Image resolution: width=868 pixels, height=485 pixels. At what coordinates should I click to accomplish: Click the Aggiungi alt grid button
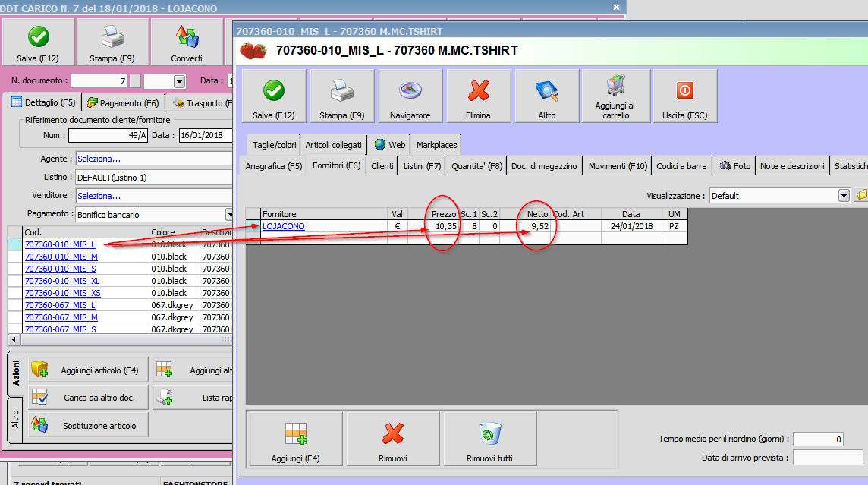coord(193,370)
